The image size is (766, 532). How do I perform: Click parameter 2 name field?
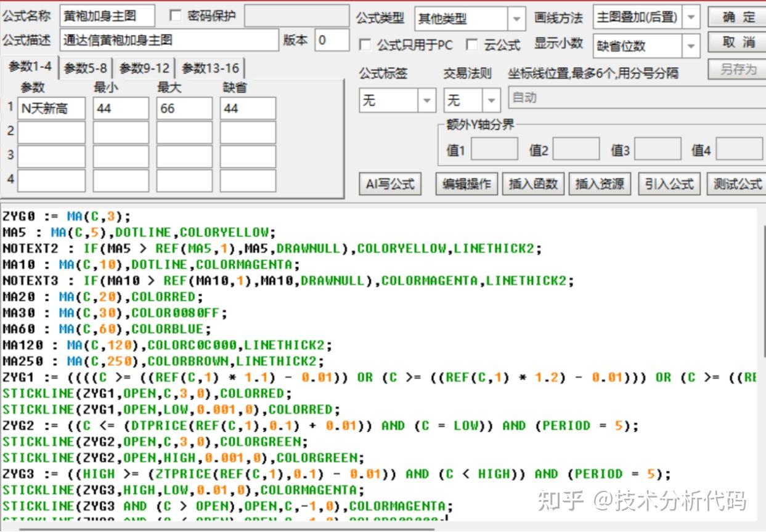(51, 132)
